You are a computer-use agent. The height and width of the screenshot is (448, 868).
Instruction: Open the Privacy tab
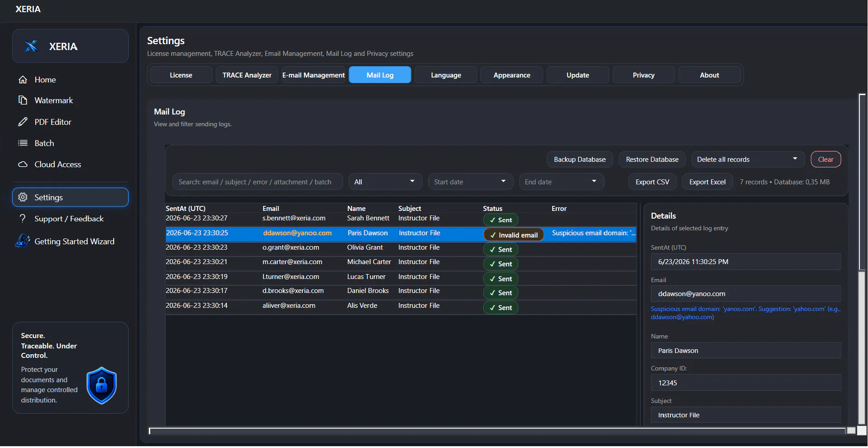pyautogui.click(x=644, y=75)
